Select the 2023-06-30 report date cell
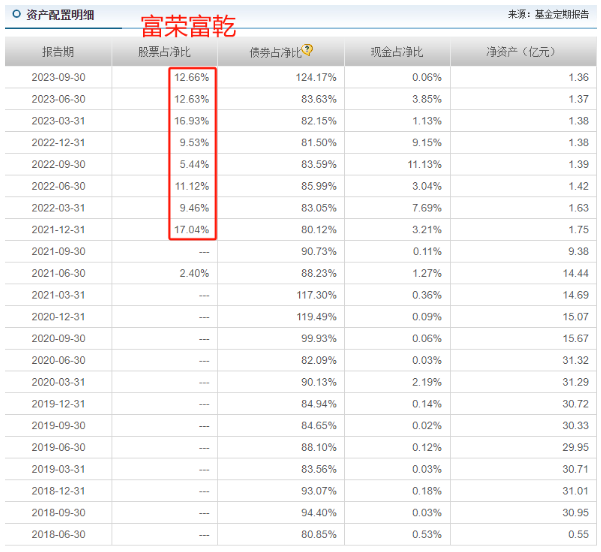The height and width of the screenshot is (552, 601). pyautogui.click(x=58, y=99)
